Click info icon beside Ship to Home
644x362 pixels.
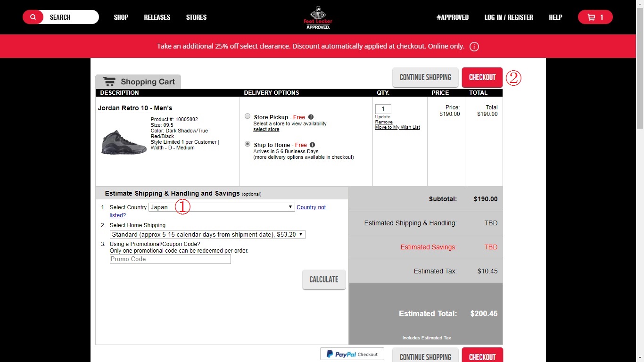tap(312, 145)
